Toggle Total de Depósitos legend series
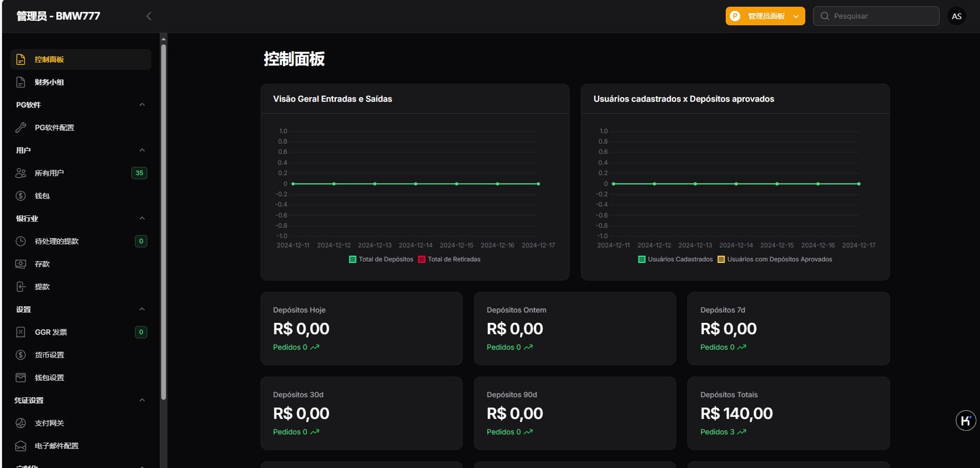 (353, 259)
